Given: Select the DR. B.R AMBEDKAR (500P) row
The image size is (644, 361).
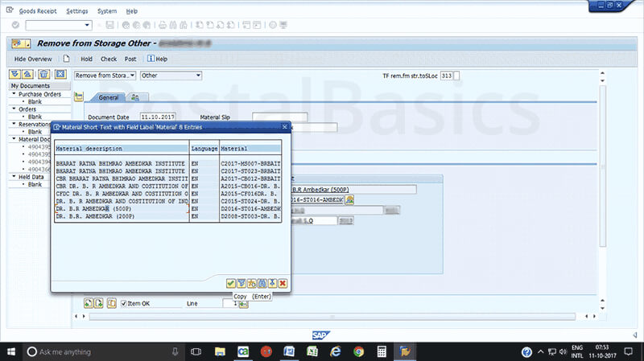Looking at the screenshot, I should click(120, 207).
